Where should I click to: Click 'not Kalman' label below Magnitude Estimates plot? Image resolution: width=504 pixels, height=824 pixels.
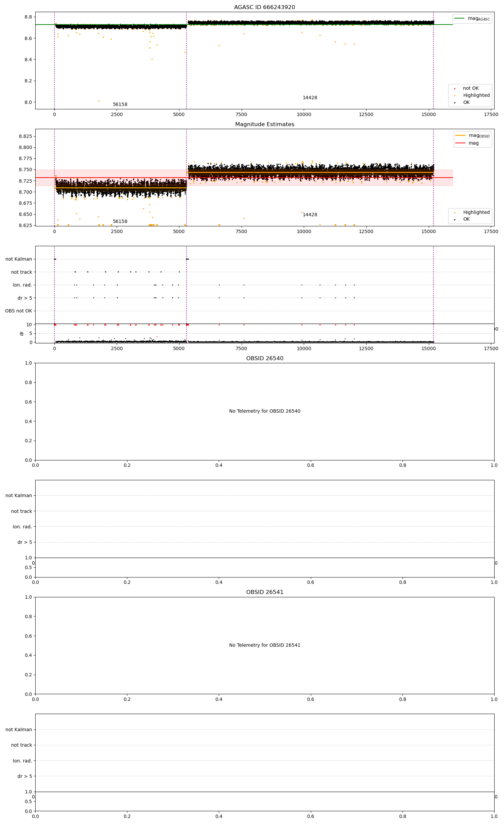pyautogui.click(x=18, y=259)
